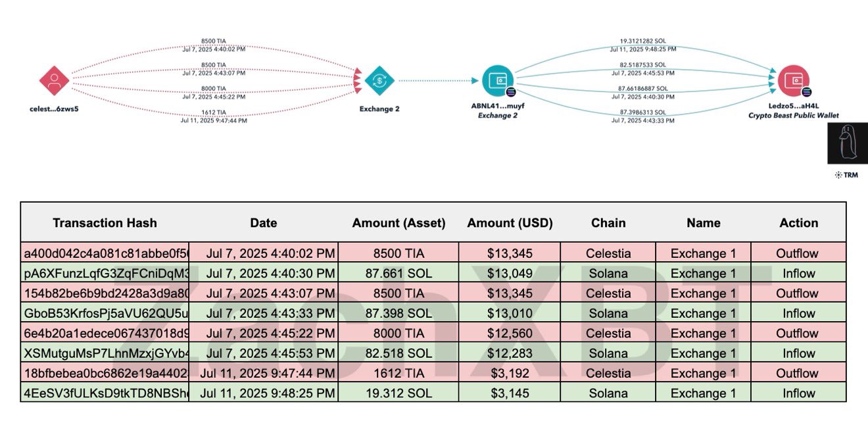The image size is (868, 427).
Task: Click the 8000 TIA edge label
Action: [213, 88]
